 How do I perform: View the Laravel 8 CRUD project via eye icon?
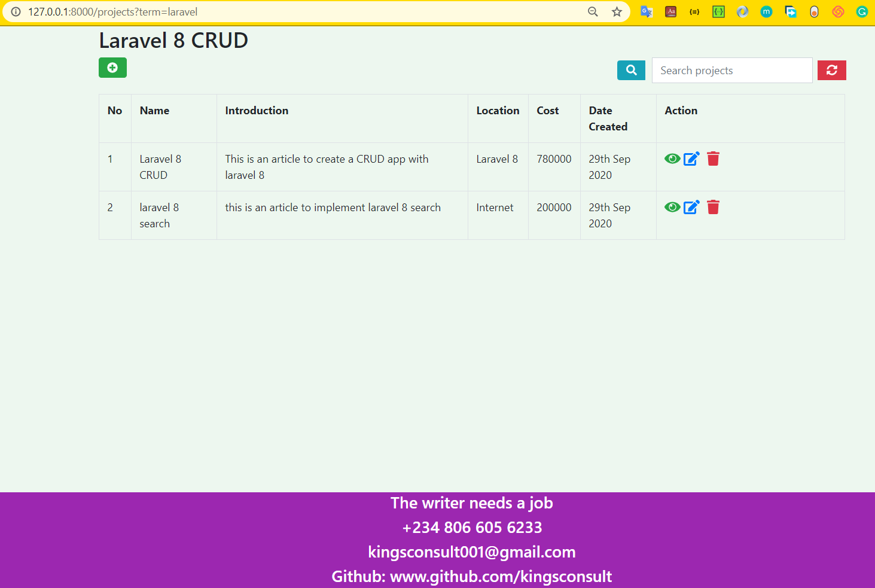pyautogui.click(x=672, y=159)
